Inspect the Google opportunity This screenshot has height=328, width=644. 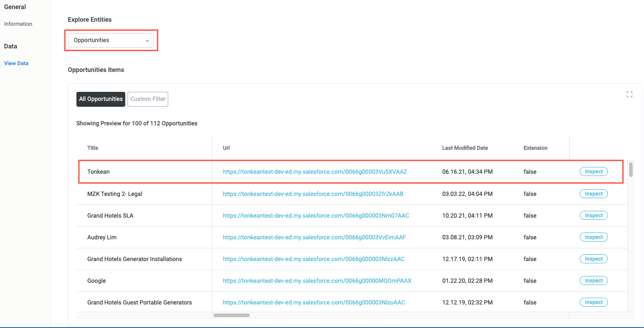(593, 280)
